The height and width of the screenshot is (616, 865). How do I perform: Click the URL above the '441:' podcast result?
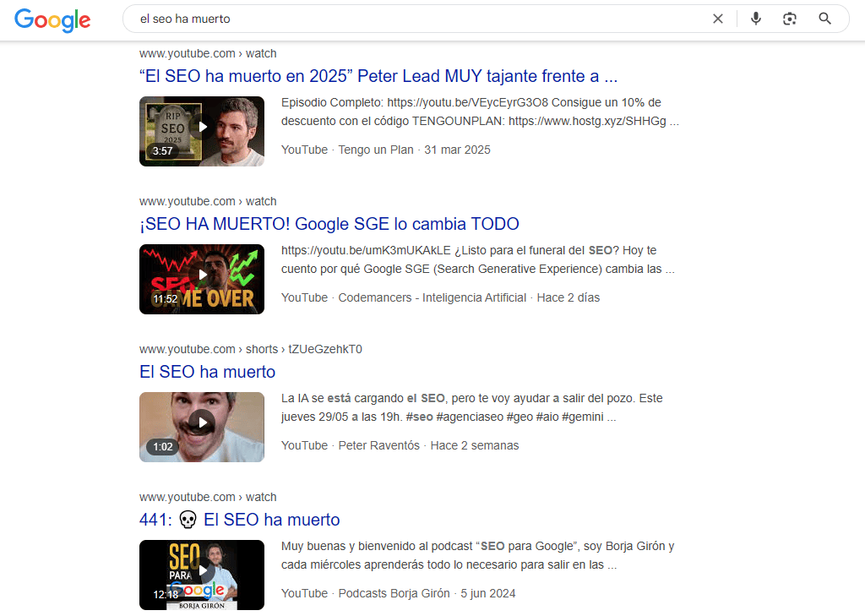pyautogui.click(x=208, y=498)
